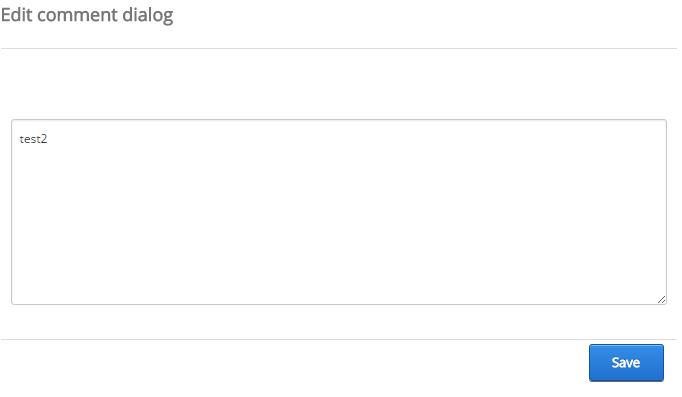Place cursor on the word test2
Screen dimensions: 682x397
33,139
